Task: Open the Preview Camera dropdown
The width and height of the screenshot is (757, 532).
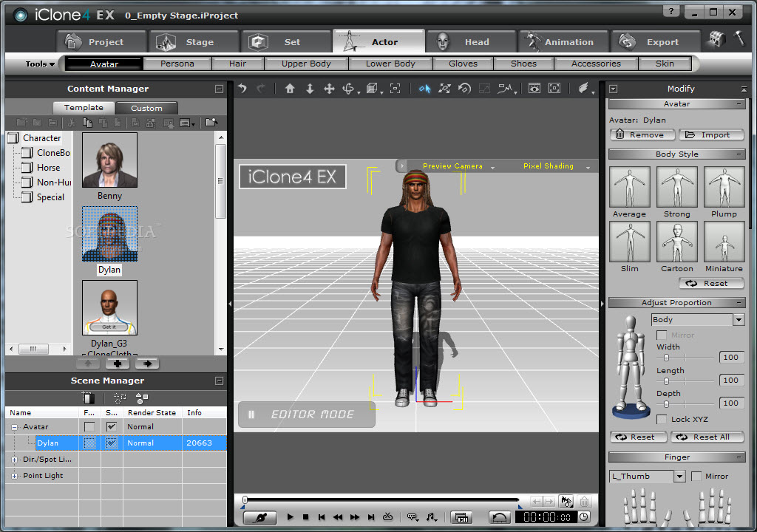Action: coord(493,167)
